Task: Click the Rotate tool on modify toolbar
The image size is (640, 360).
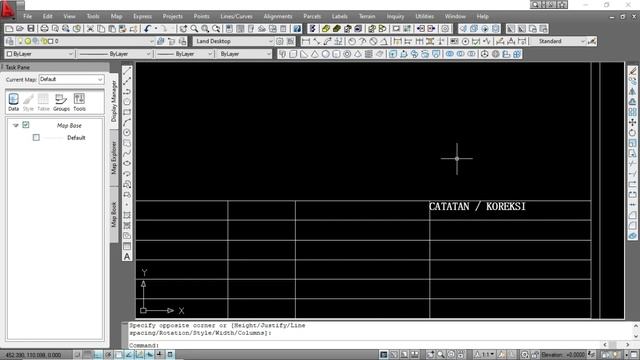Action: [x=632, y=133]
